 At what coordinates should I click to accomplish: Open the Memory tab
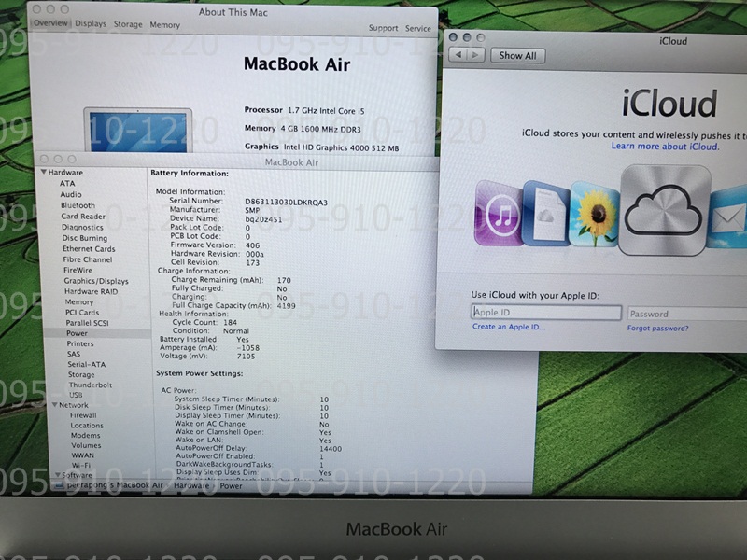[x=165, y=25]
